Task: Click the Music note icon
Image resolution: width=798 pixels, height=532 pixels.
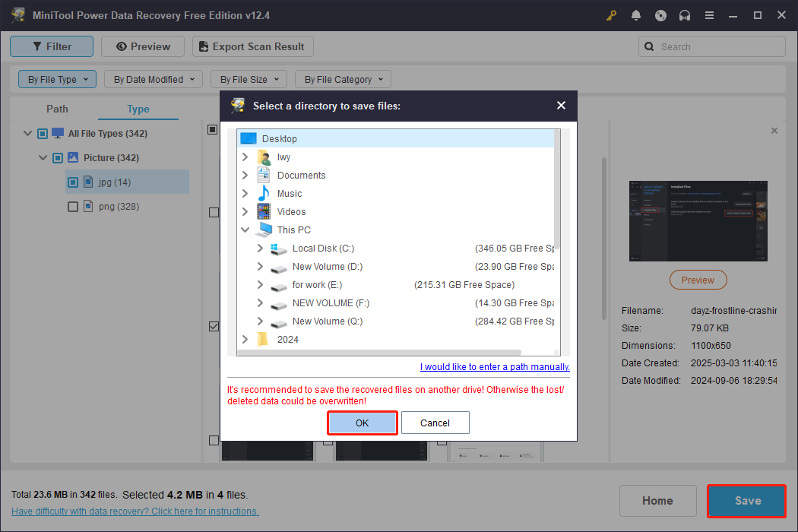Action: pyautogui.click(x=264, y=194)
